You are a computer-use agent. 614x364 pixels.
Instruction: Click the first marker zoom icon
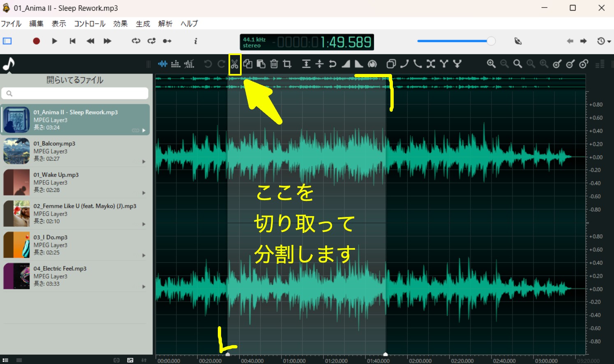(x=557, y=64)
